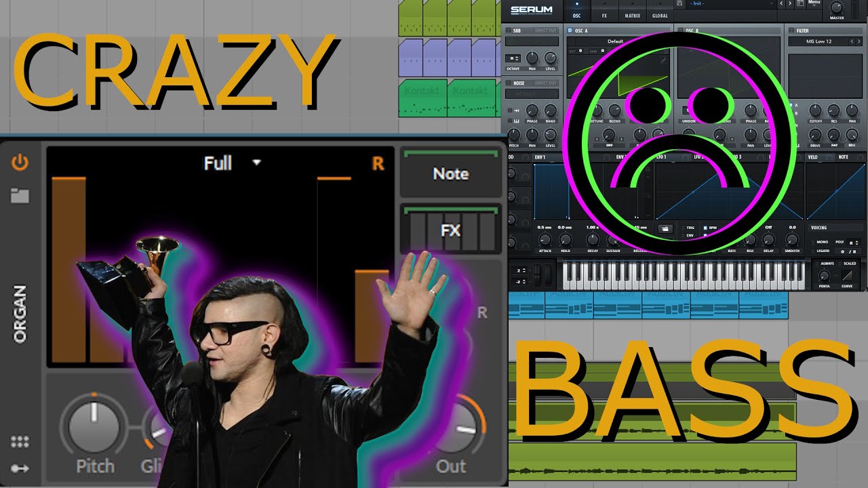Click the first Organ drawbar slider

pos(68,270)
